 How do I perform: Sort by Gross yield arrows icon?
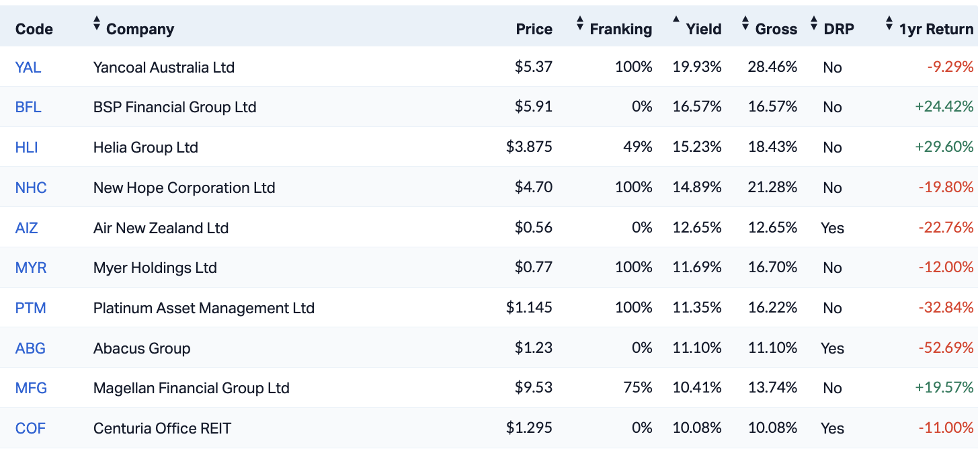[745, 25]
